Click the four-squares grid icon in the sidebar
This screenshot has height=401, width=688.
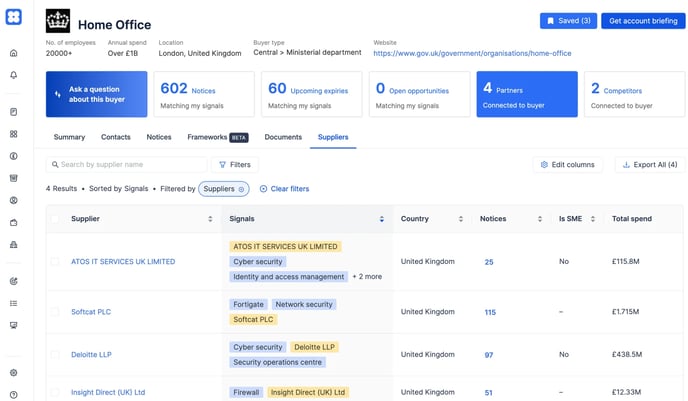pyautogui.click(x=14, y=134)
